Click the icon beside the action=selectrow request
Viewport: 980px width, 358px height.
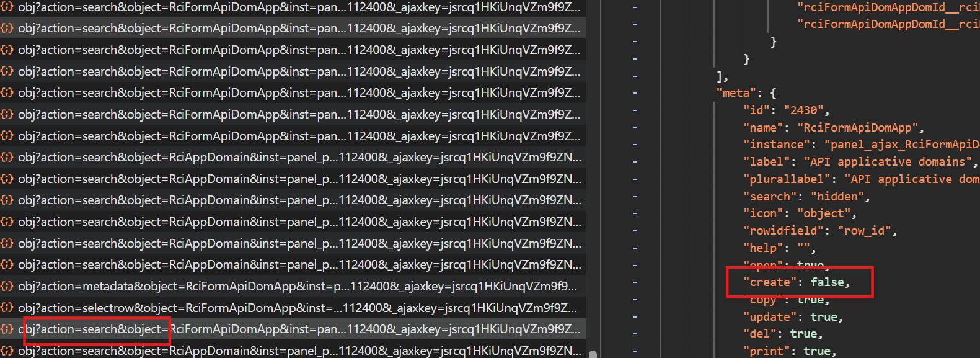7,308
